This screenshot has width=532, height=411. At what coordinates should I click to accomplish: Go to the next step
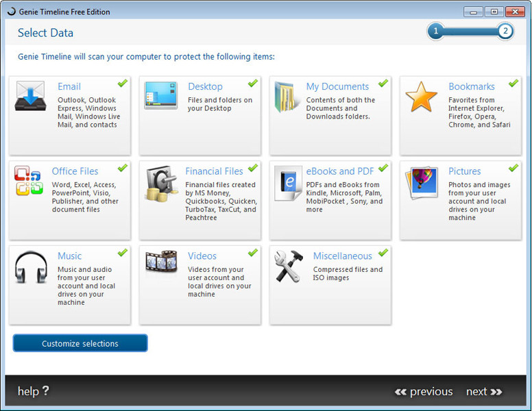tap(484, 392)
